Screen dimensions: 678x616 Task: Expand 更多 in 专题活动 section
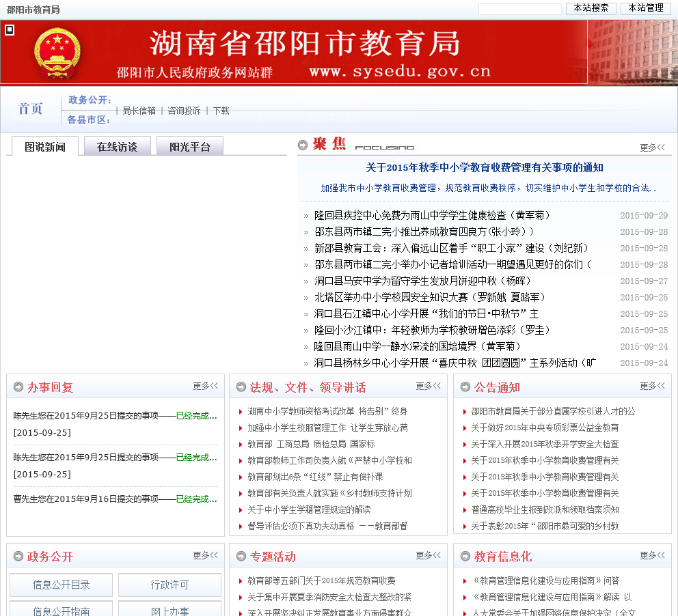tap(428, 555)
